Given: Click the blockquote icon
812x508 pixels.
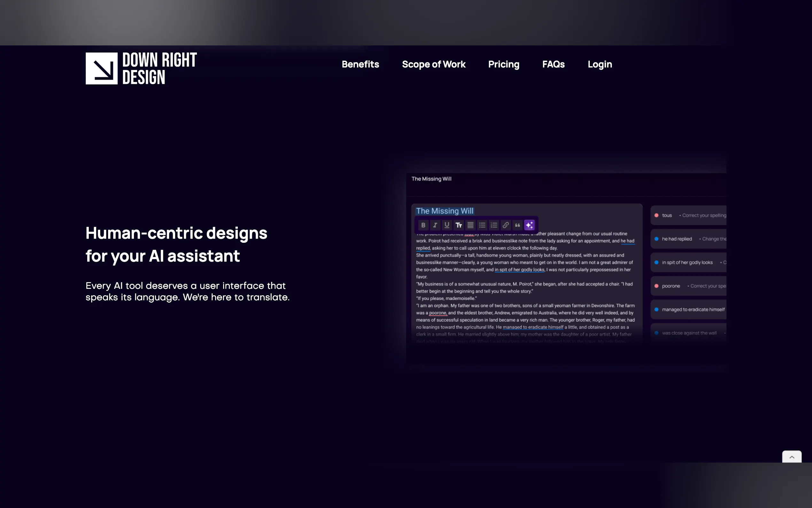Looking at the screenshot, I should [517, 225].
